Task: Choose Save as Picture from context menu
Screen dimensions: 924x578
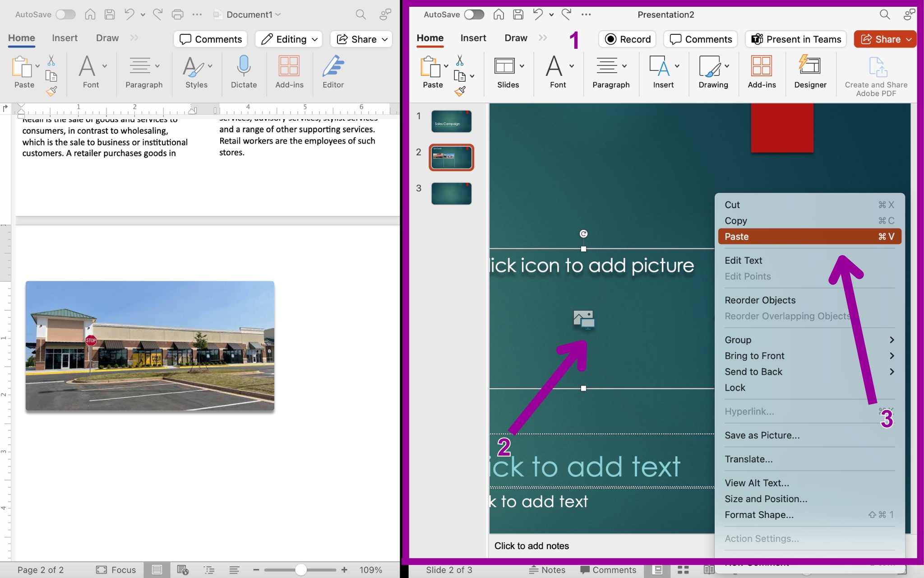Action: click(809, 435)
